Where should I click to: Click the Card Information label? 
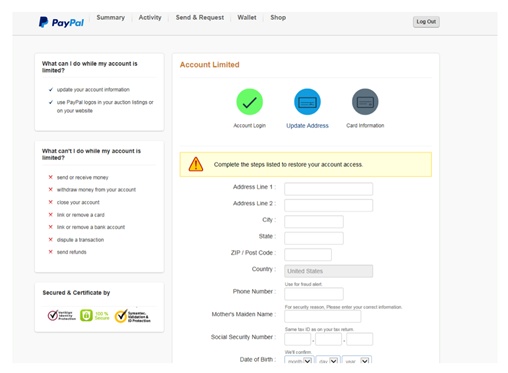(365, 126)
